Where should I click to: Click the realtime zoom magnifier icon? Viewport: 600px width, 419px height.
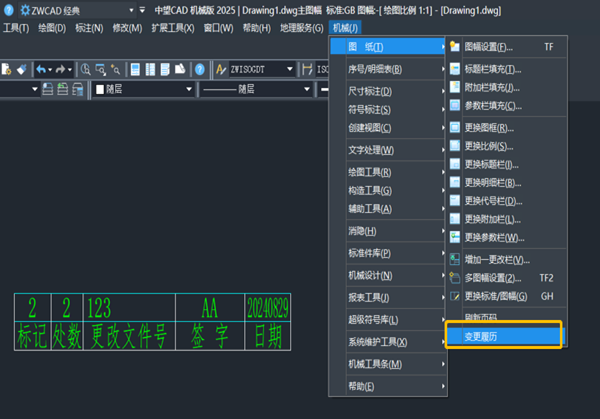pos(86,69)
